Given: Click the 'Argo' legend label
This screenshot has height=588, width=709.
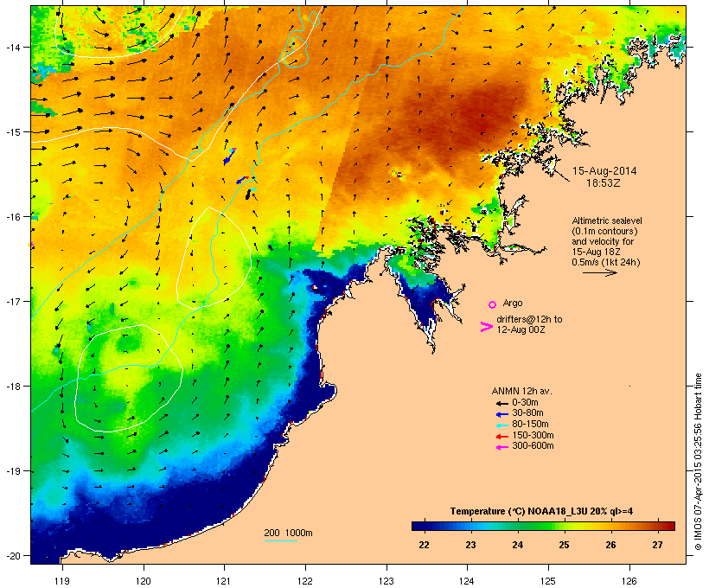Looking at the screenshot, I should tap(513, 303).
